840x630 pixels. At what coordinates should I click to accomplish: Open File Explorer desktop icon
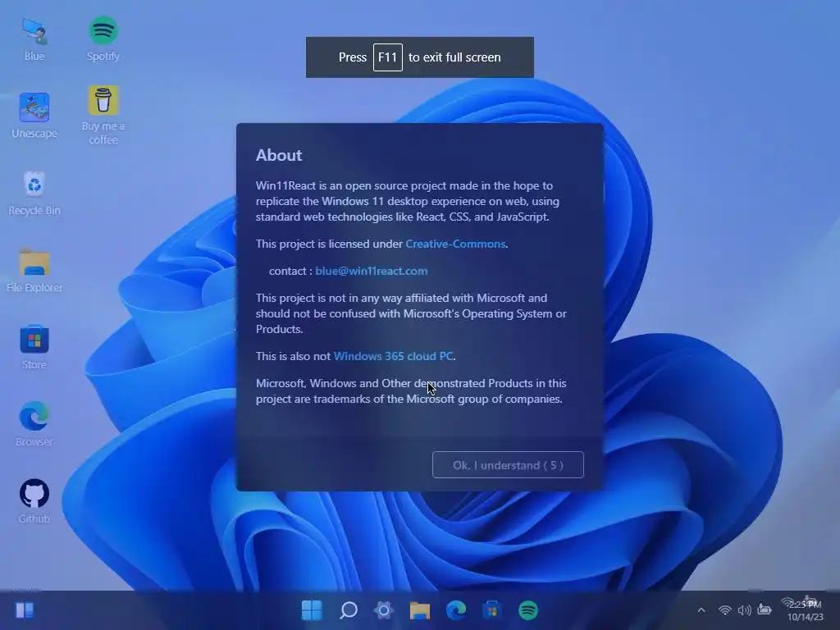click(34, 271)
